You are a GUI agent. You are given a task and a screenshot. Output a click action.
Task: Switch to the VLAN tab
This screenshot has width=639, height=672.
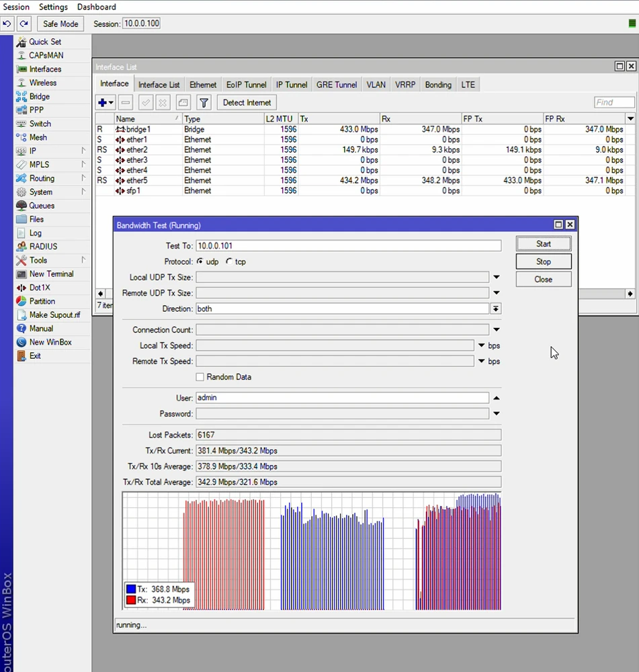pyautogui.click(x=376, y=84)
